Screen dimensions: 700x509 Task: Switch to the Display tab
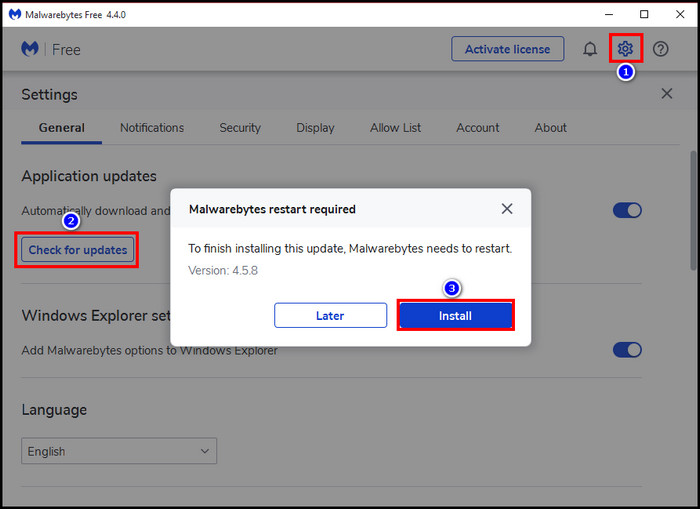(315, 128)
